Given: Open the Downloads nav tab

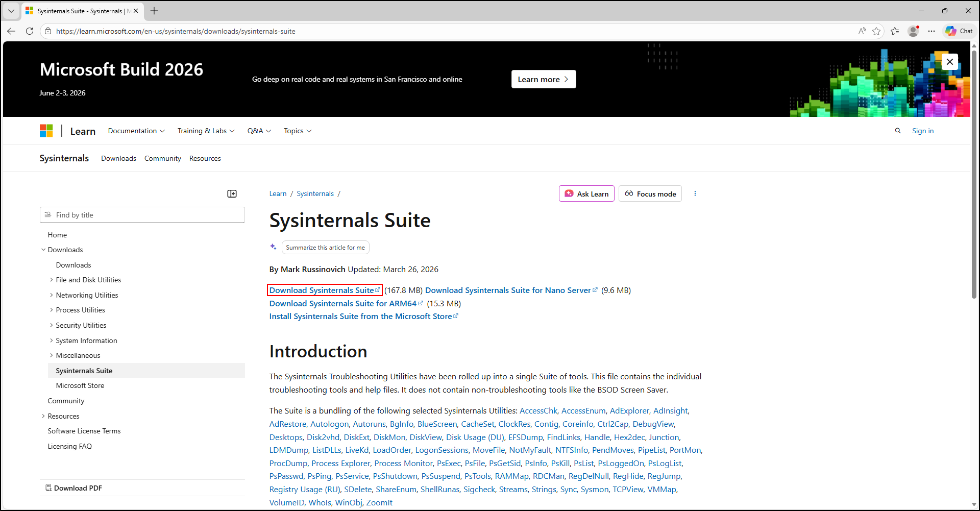Looking at the screenshot, I should (118, 159).
